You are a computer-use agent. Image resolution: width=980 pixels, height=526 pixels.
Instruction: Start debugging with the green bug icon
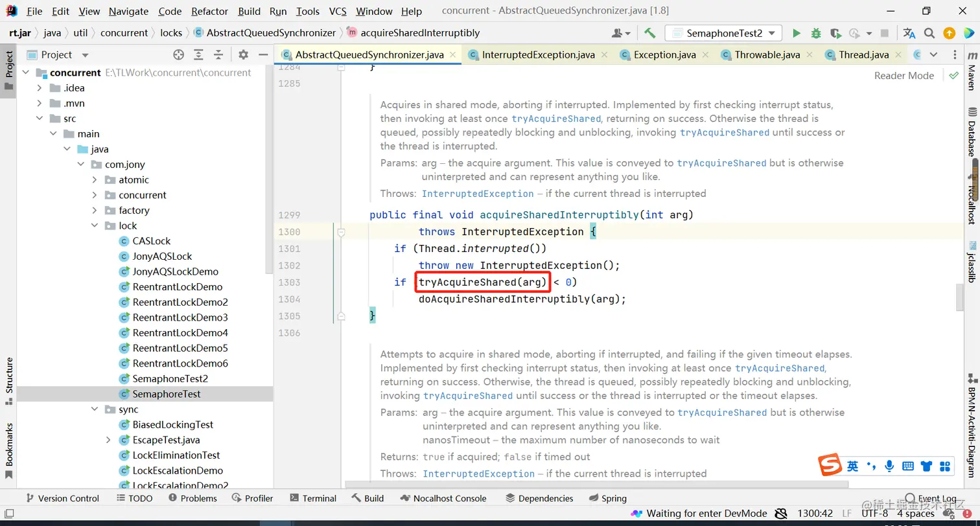click(816, 33)
